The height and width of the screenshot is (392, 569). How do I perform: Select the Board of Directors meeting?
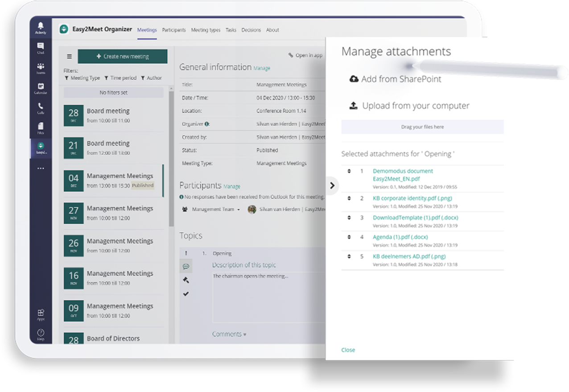click(x=114, y=338)
